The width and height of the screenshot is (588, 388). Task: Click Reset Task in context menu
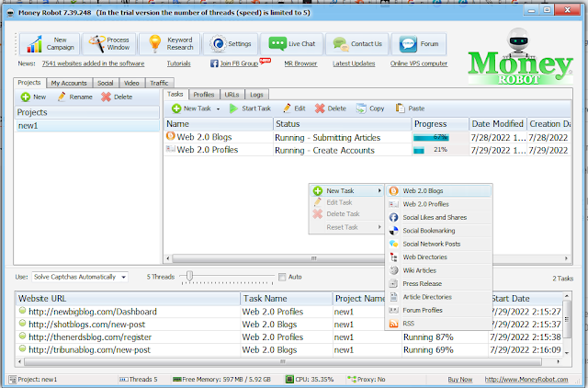click(x=347, y=227)
